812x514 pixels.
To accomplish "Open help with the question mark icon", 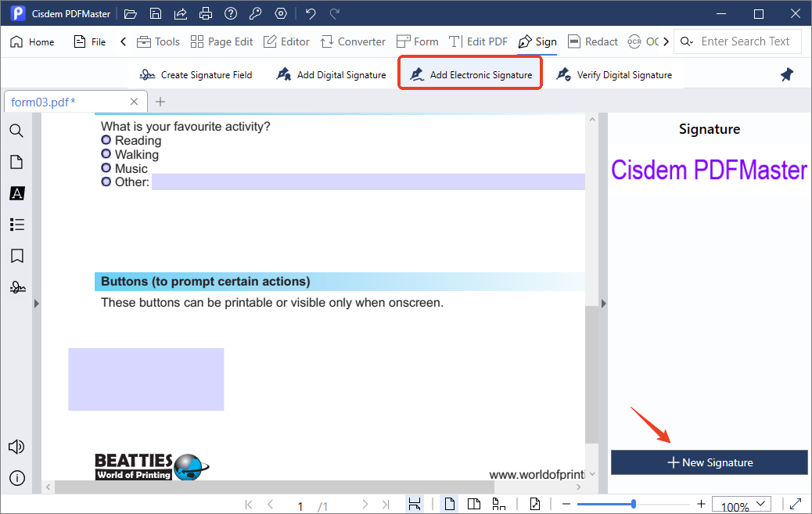I will tap(231, 14).
